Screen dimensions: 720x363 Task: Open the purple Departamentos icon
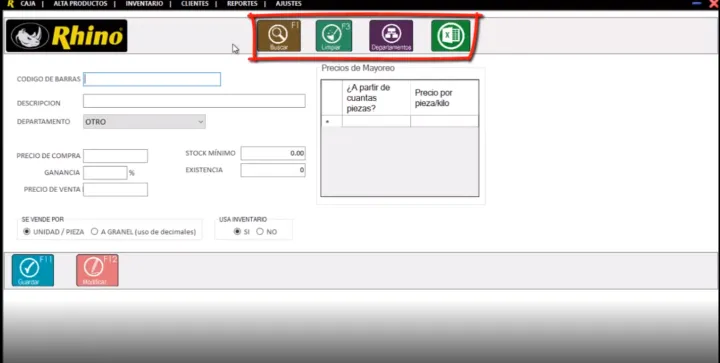click(x=391, y=36)
